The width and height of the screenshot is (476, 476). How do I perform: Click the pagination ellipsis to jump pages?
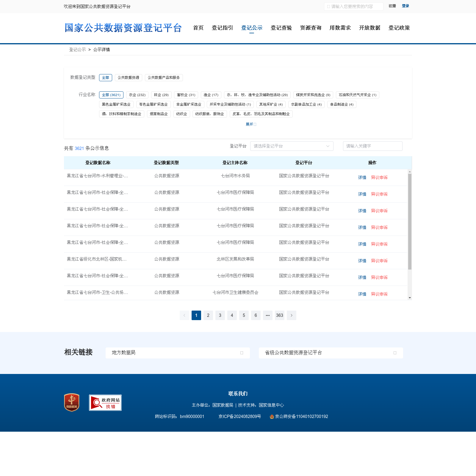[267, 315]
